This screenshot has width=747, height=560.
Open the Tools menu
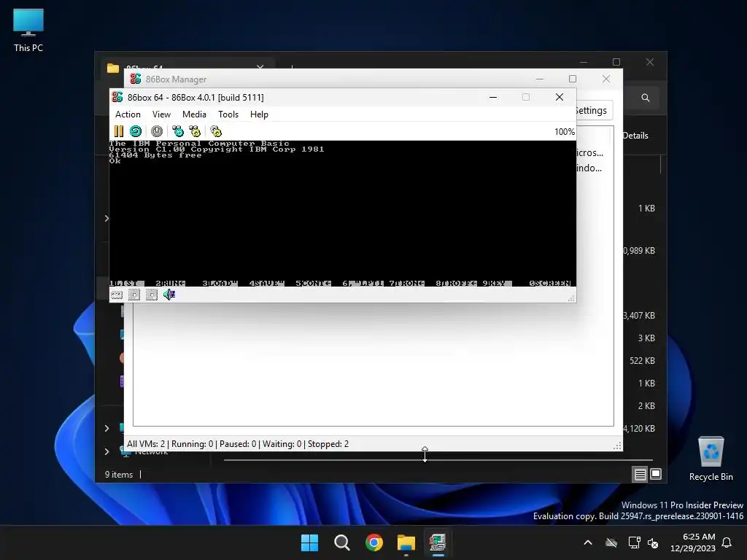pos(228,114)
